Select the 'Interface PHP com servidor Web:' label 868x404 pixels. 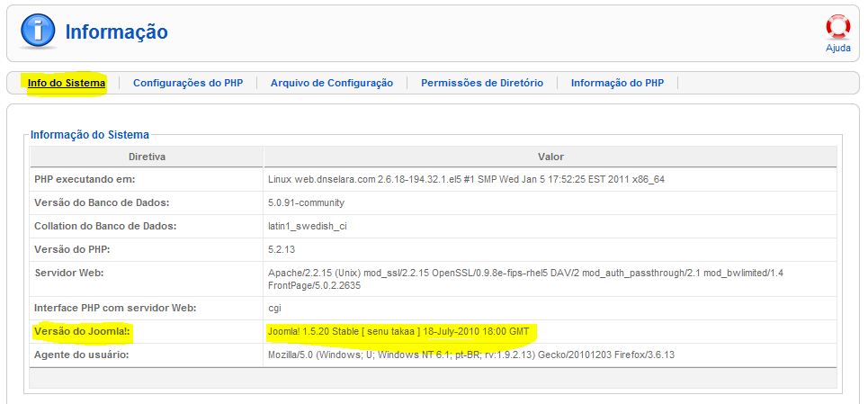click(x=115, y=309)
